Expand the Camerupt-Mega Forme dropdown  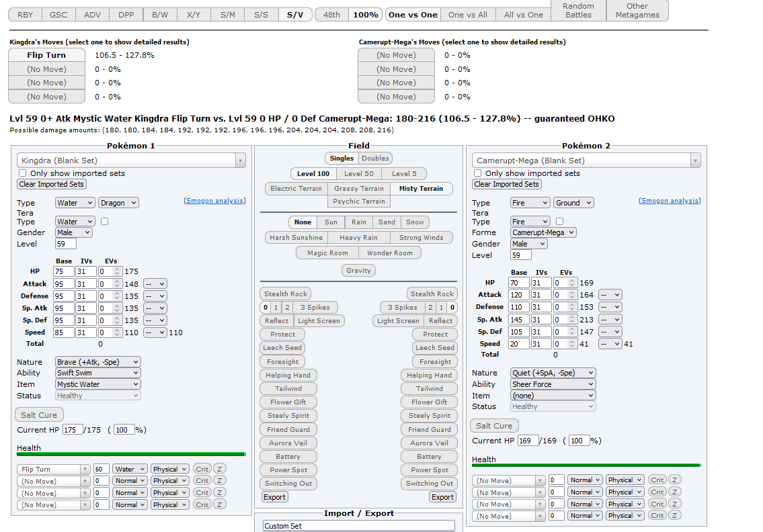544,232
